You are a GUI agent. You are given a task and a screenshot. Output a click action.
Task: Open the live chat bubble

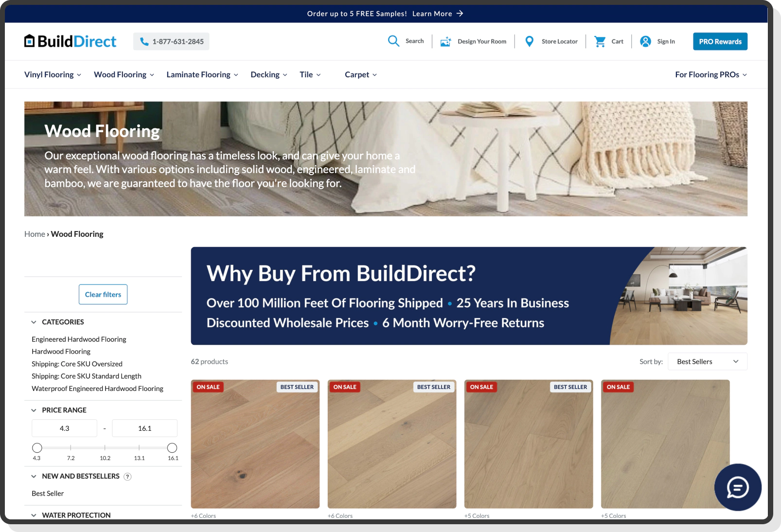pos(737,487)
